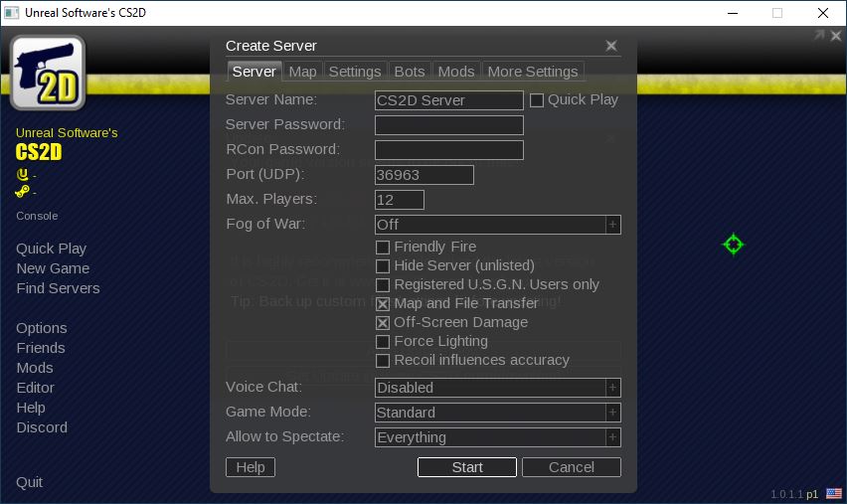The height and width of the screenshot is (504, 847).
Task: Switch to the Server tab
Action: (x=254, y=72)
